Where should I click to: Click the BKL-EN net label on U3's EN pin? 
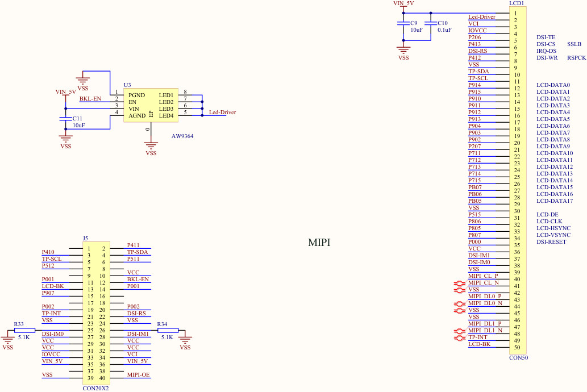pyautogui.click(x=90, y=99)
